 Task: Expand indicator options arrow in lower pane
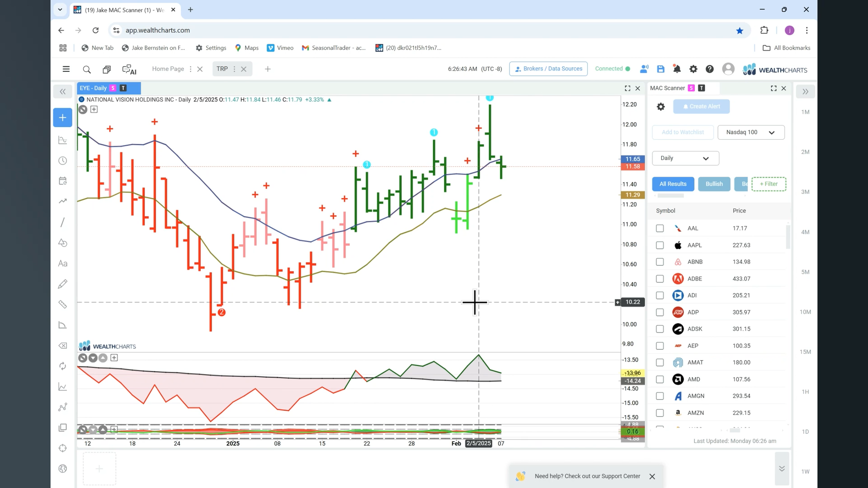[x=93, y=358]
